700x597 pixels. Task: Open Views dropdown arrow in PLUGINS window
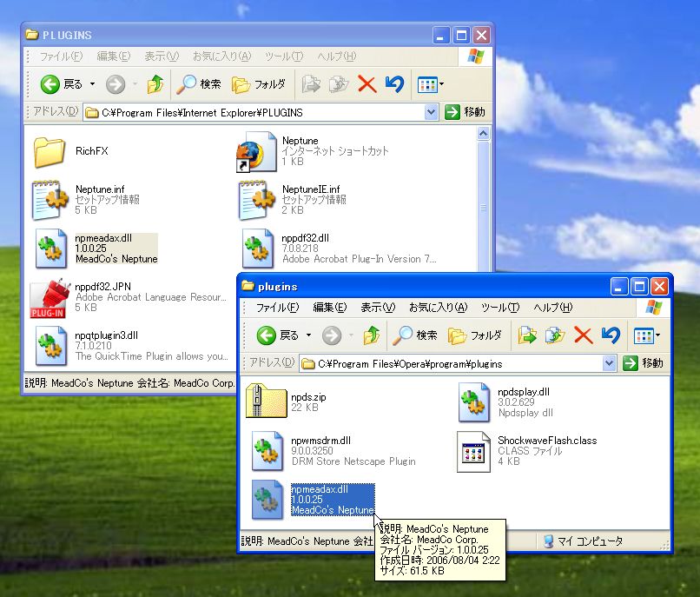[x=441, y=84]
